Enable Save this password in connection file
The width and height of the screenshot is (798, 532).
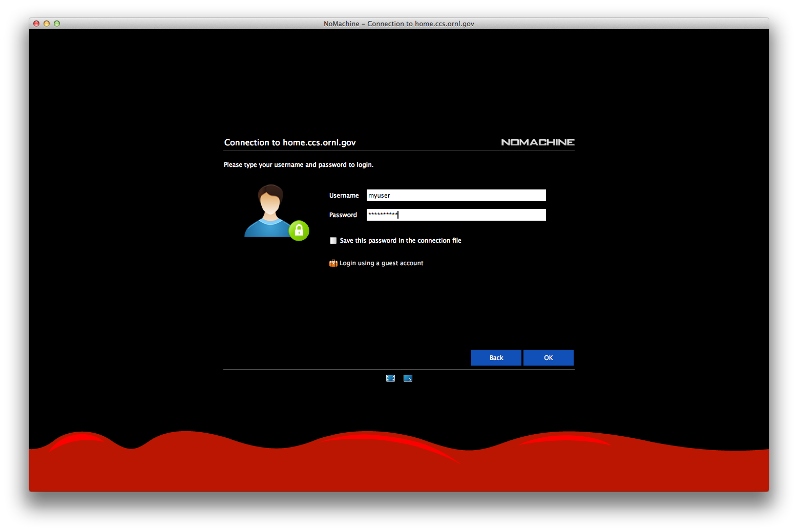pos(333,241)
